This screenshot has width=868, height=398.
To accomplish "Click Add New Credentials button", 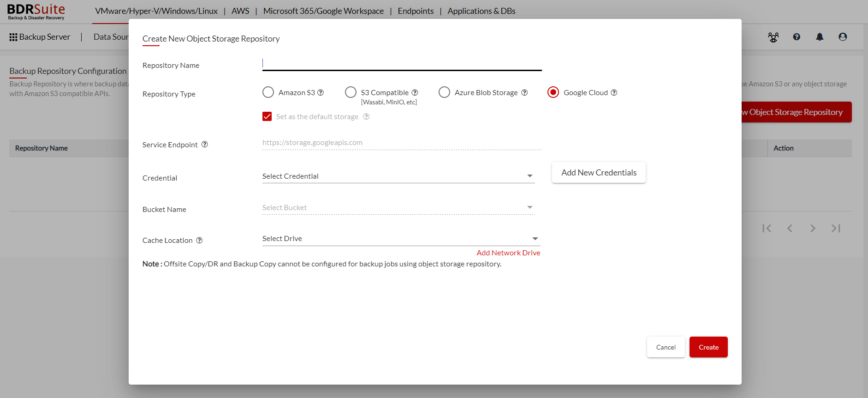I will [x=599, y=173].
